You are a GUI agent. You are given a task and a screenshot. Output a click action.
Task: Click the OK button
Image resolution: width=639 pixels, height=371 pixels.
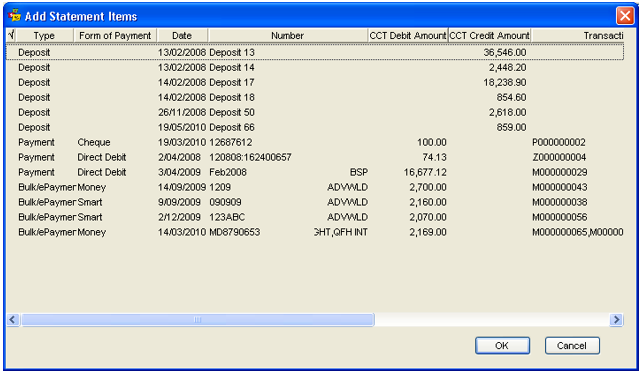[x=502, y=346]
